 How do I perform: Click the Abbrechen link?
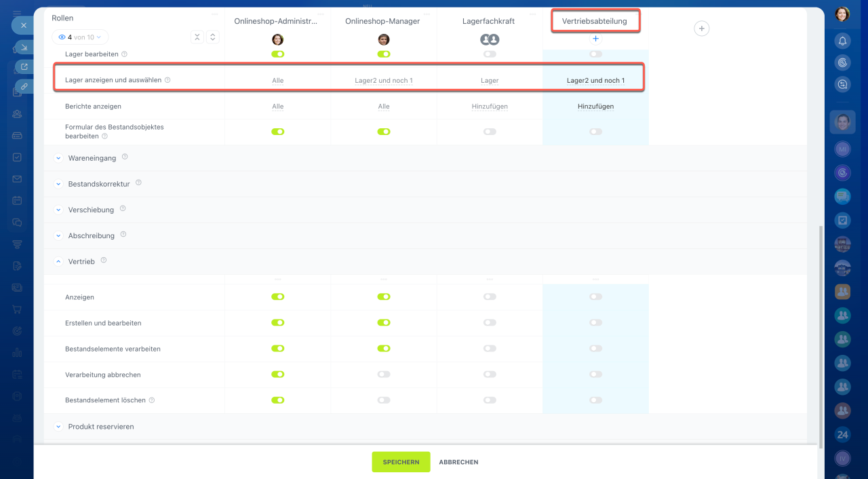[458, 462]
